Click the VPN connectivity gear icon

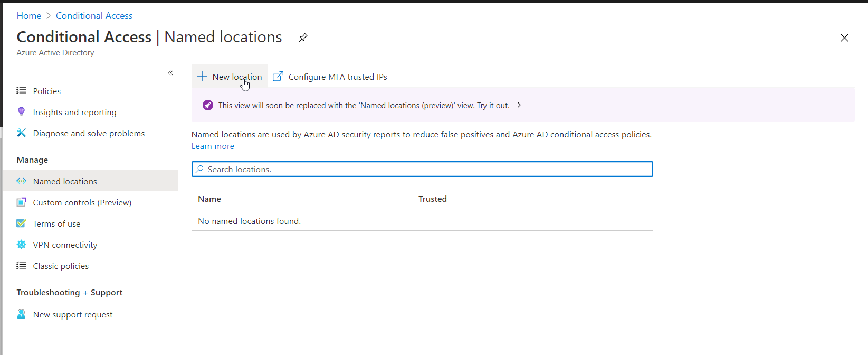pyautogui.click(x=21, y=244)
